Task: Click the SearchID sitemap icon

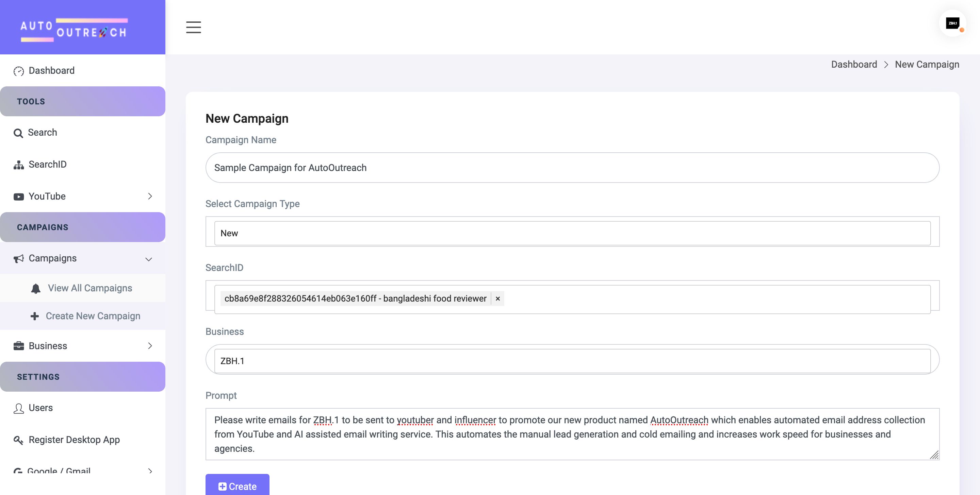Action: point(19,165)
